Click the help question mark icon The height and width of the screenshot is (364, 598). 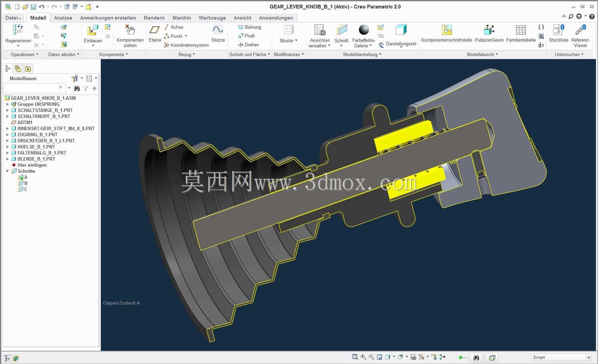pos(592,17)
